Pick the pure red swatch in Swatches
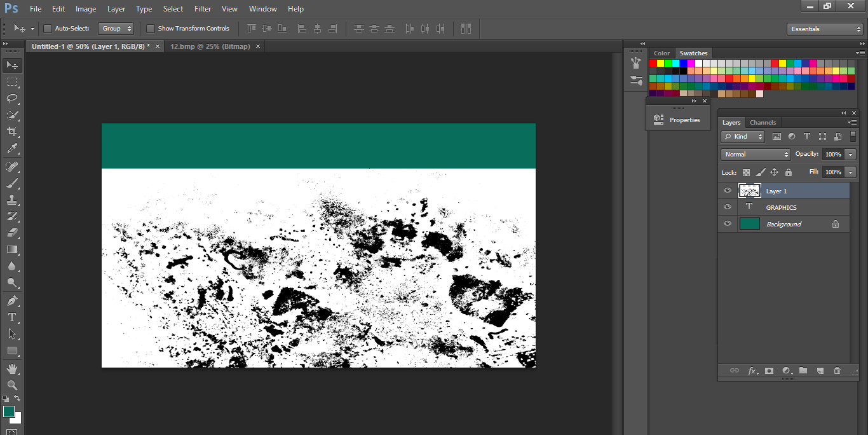868x435 pixels. (x=654, y=63)
